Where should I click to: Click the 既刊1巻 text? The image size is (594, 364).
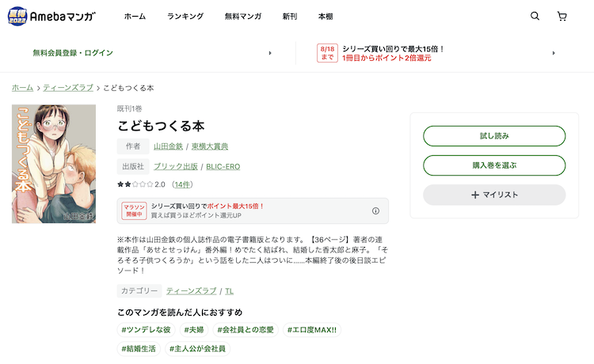coord(130,108)
